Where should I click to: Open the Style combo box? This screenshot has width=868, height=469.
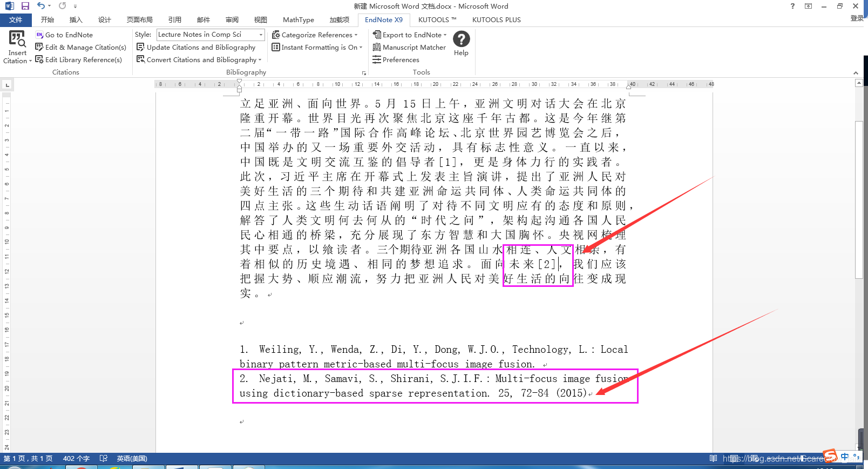(211, 35)
